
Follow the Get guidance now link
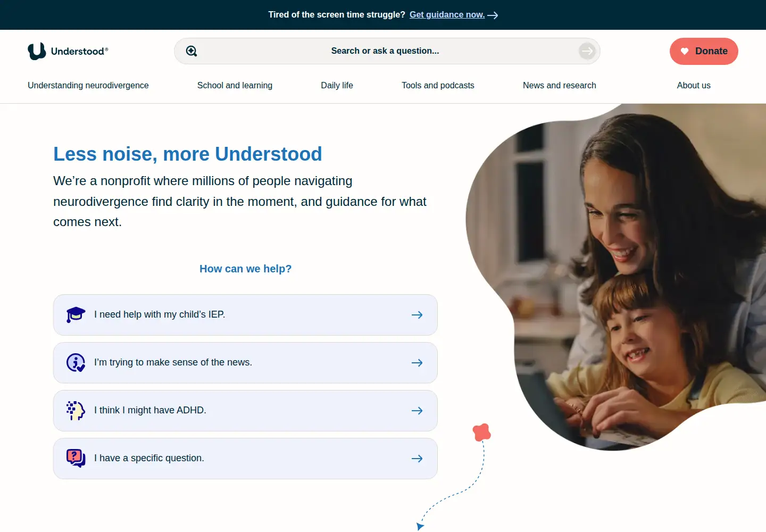[x=447, y=15]
